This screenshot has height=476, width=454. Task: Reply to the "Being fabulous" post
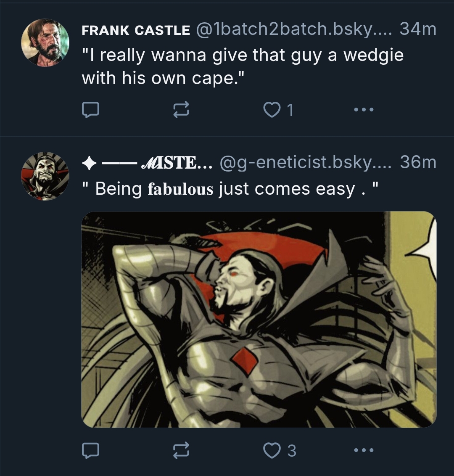click(90, 451)
